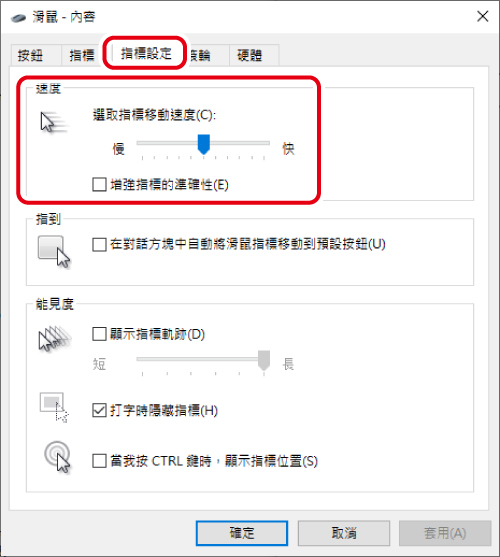Uncheck 打字時隱藏指標 checkbox
The height and width of the screenshot is (557, 500).
[99, 410]
